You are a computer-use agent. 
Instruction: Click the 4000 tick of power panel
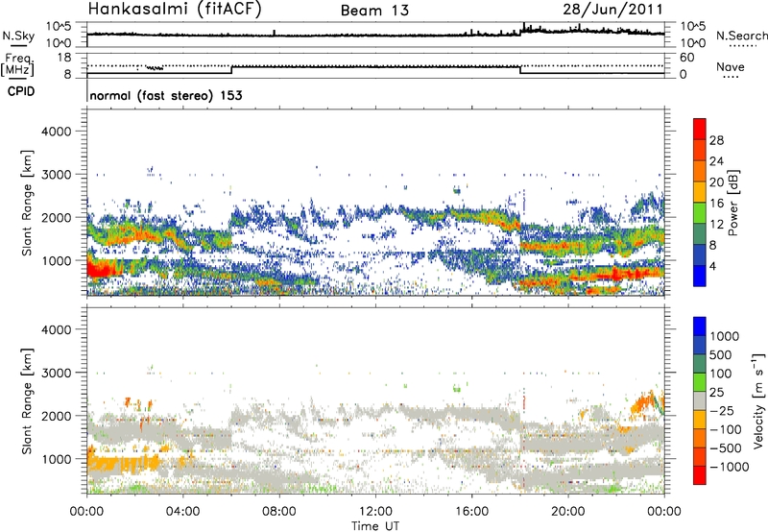point(56,132)
